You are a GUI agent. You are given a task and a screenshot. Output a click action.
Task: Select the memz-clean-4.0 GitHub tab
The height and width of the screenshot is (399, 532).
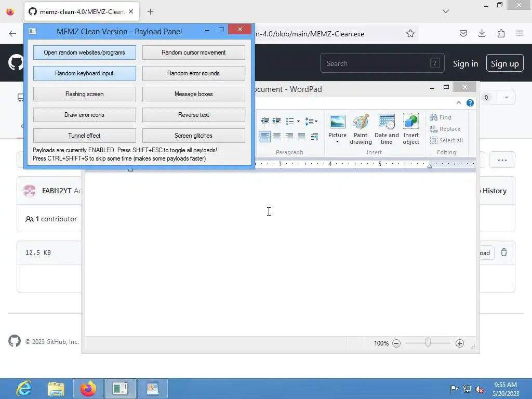(81, 11)
